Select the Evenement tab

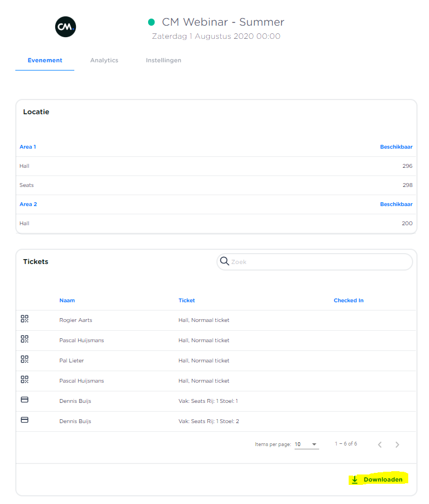click(x=45, y=60)
